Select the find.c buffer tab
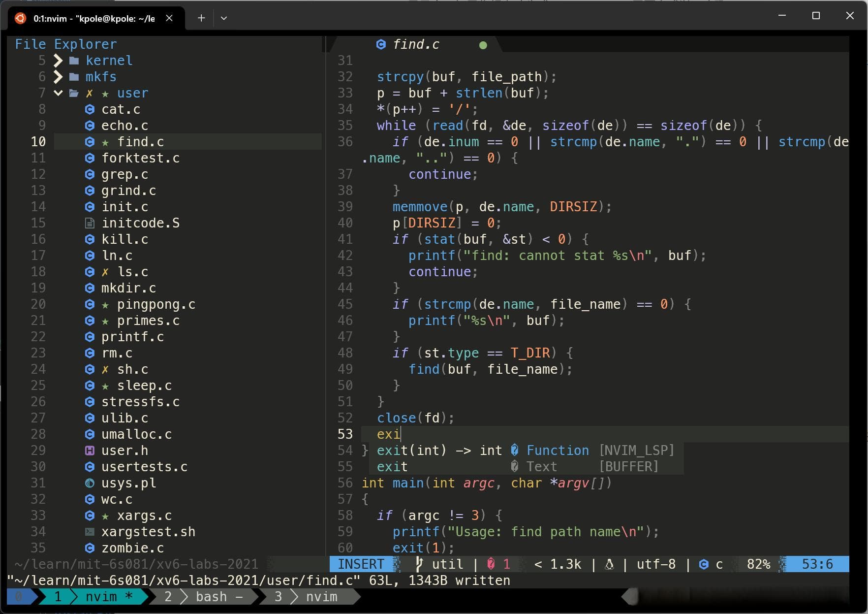Viewport: 868px width, 614px height. (416, 45)
